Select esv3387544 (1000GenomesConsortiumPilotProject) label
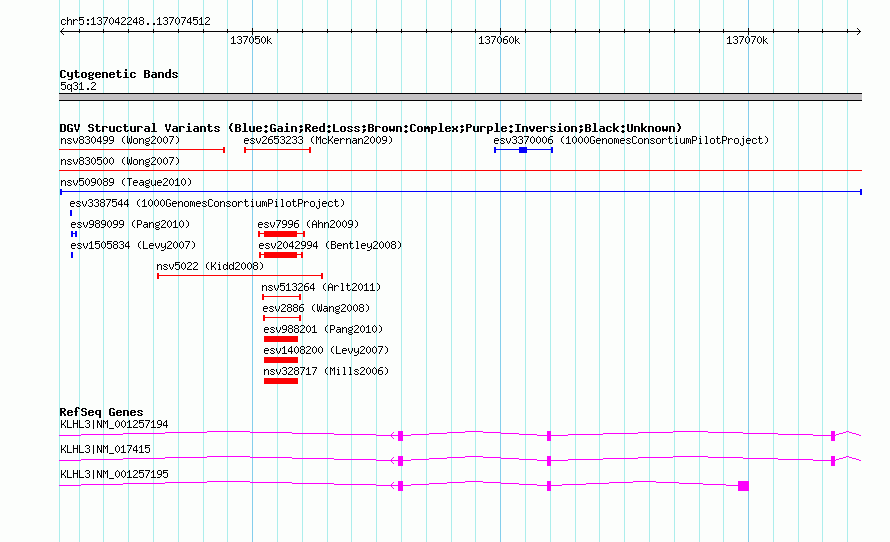This screenshot has width=890, height=542. [207, 203]
